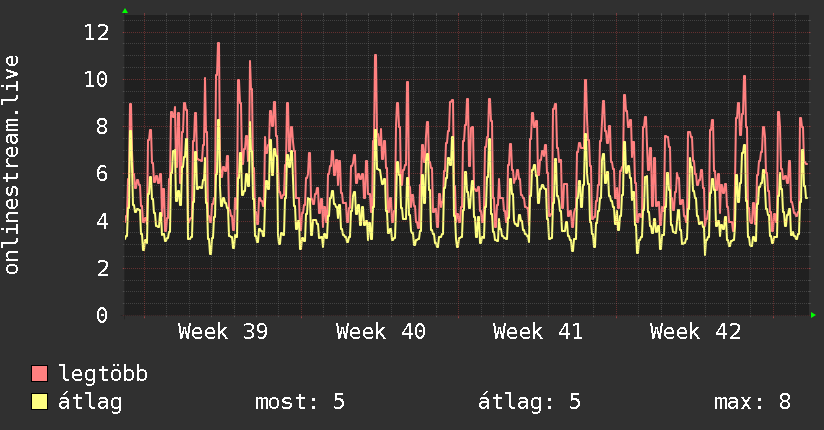Click the y-axis value 10
The width and height of the screenshot is (824, 430).
click(x=97, y=80)
